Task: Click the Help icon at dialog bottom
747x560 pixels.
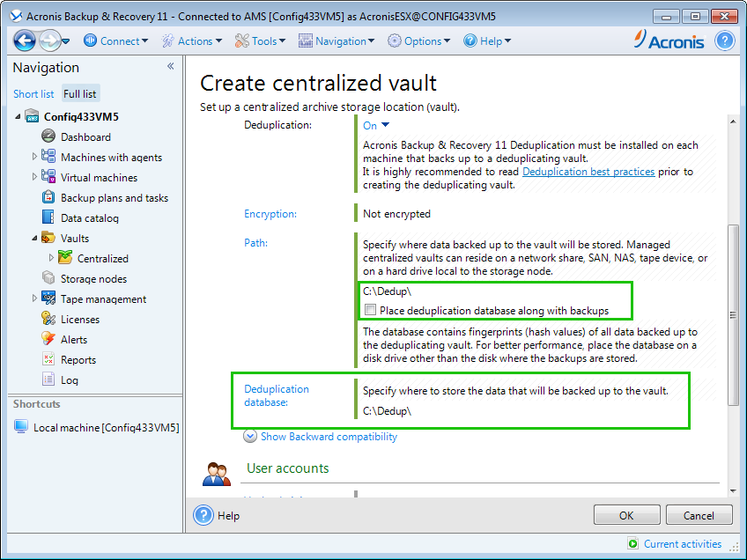Action: tap(203, 515)
